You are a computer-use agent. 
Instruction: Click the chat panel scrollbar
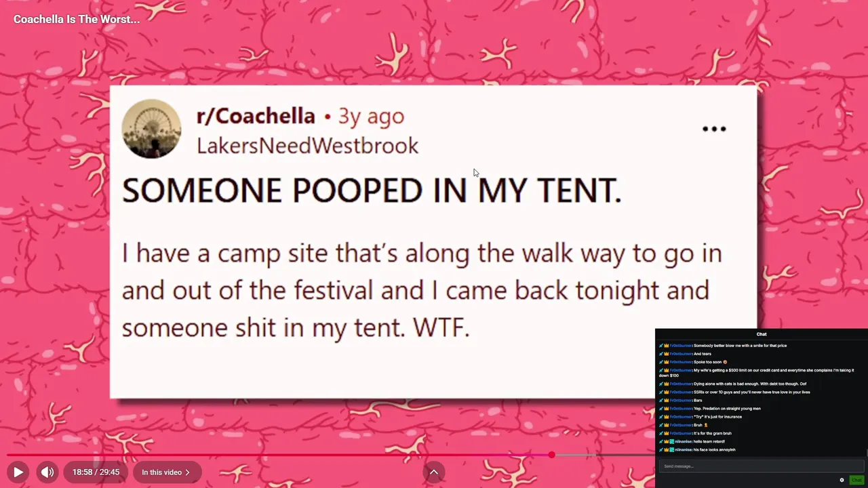pos(866,453)
